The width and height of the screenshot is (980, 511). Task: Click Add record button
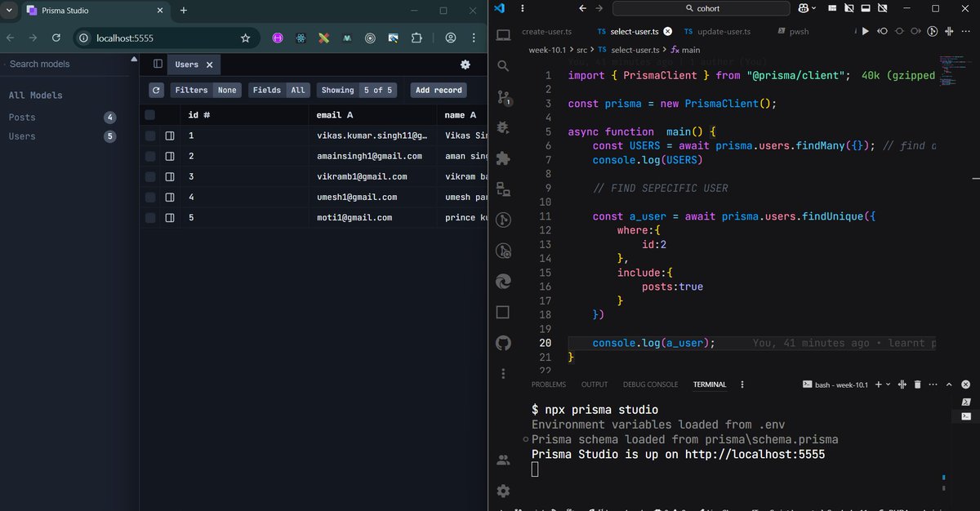click(x=439, y=90)
